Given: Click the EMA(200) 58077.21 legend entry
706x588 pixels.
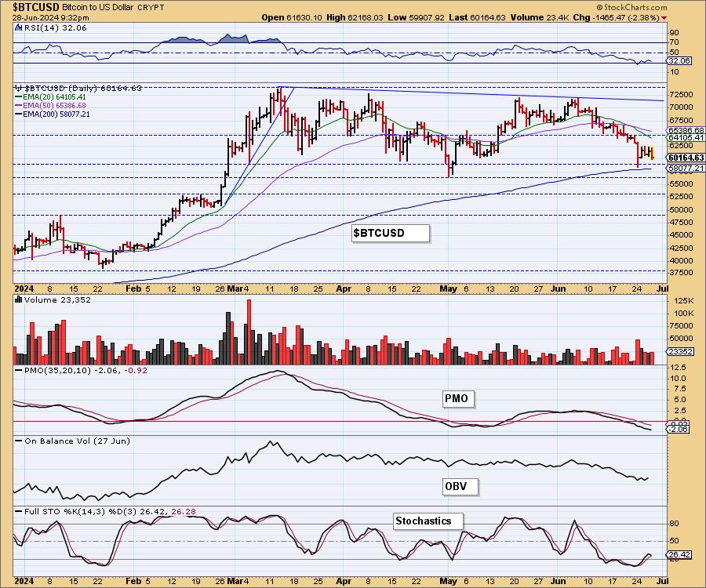Looking at the screenshot, I should (53, 114).
